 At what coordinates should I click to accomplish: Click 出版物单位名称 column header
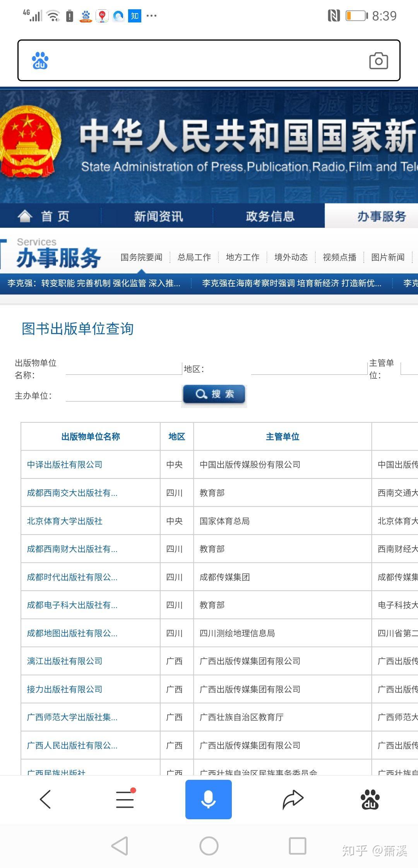pos(91,437)
